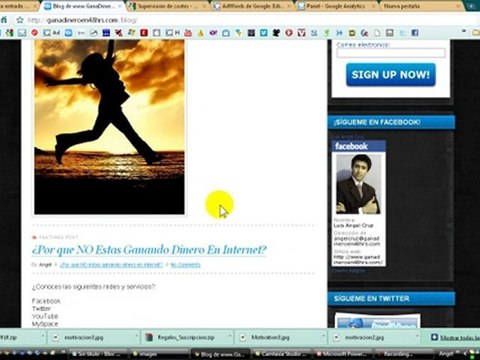This screenshot has height=360, width=480.
Task: Open menu arrow for Regalos_Suscripcion.zip download
Action: pos(230,337)
